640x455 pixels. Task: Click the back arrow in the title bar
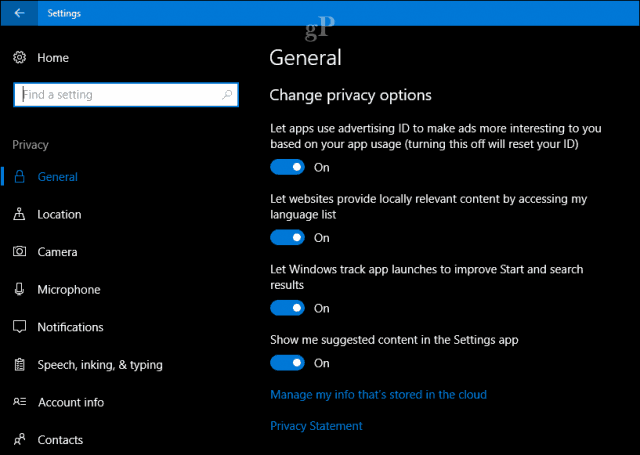click(x=19, y=13)
